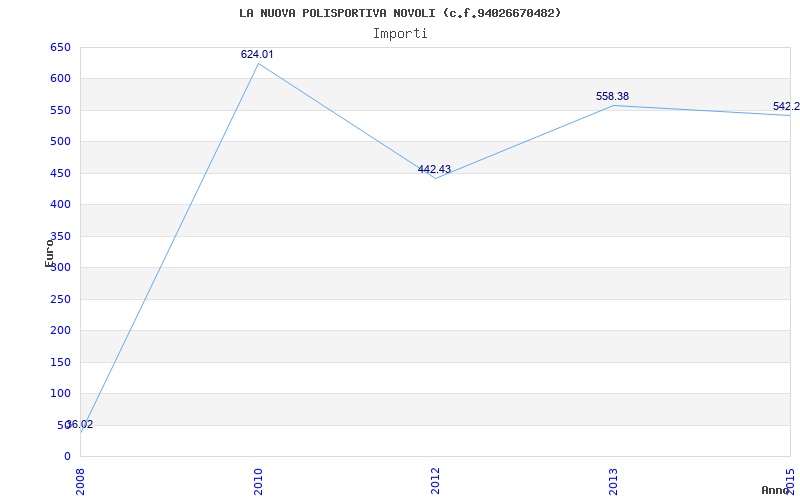Click the 558.38 data point label
This screenshot has height=500, width=800.
tap(612, 96)
